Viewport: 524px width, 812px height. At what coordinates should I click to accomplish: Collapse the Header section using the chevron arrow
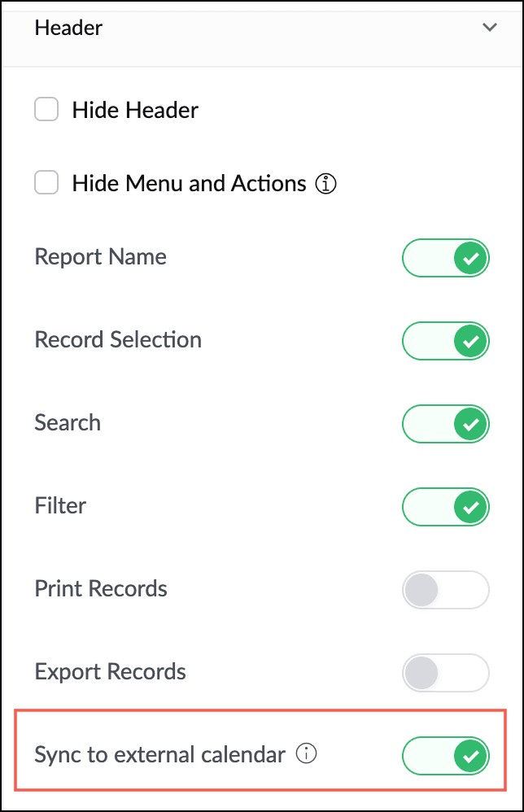click(x=489, y=28)
